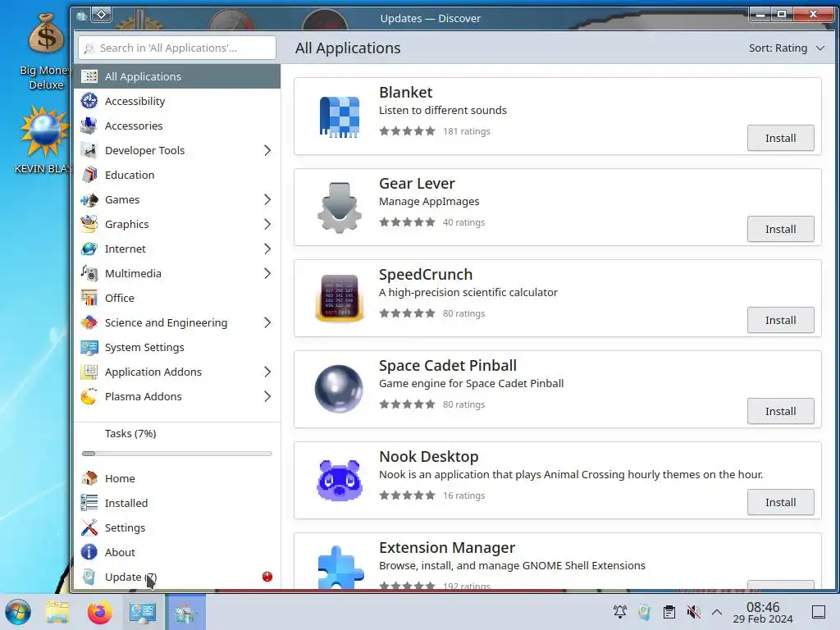Go to the Installed page
This screenshot has height=630, width=840.
coord(177,503)
